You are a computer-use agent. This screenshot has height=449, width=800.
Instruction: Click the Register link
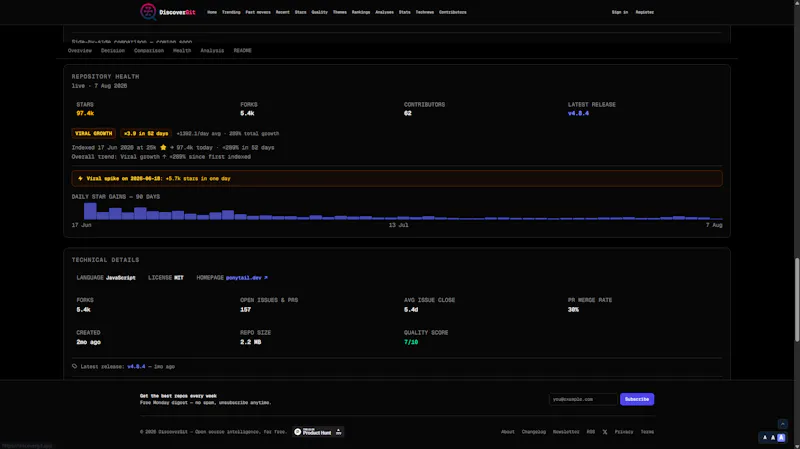coord(644,12)
